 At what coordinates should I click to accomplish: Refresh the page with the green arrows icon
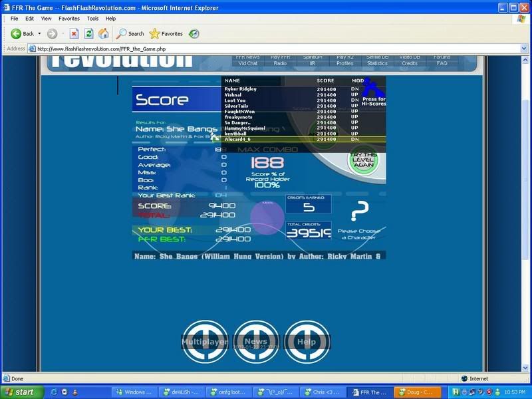pos(88,33)
